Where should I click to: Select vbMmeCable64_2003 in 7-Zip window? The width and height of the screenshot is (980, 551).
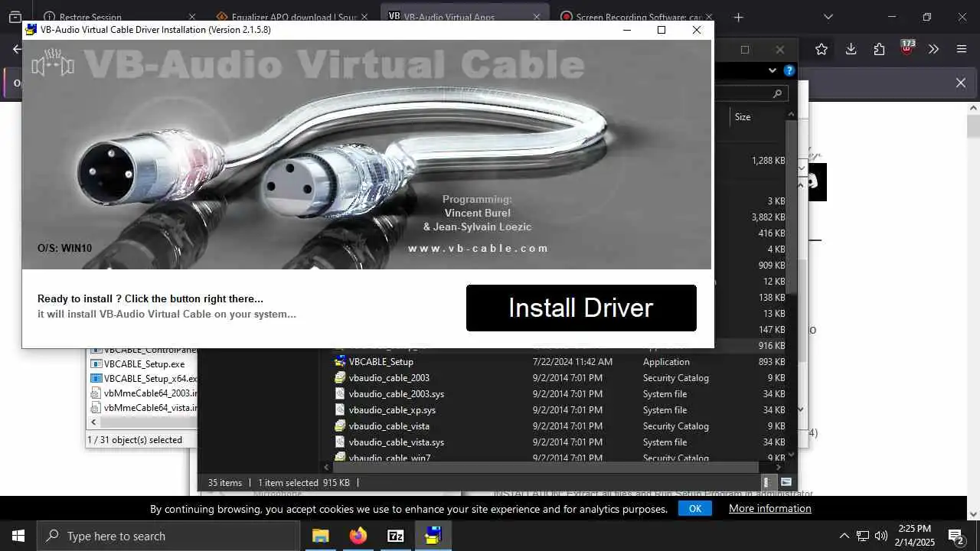tap(143, 393)
